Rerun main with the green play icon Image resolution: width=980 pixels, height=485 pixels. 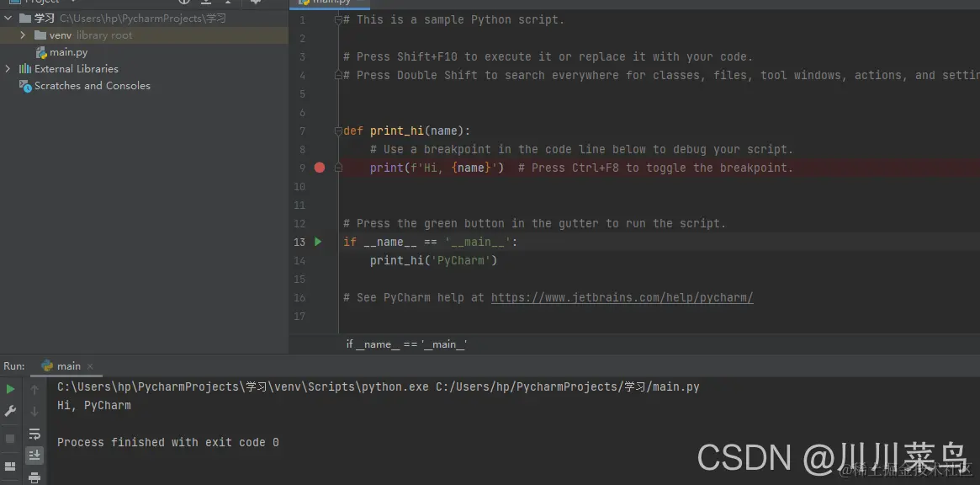(10, 389)
